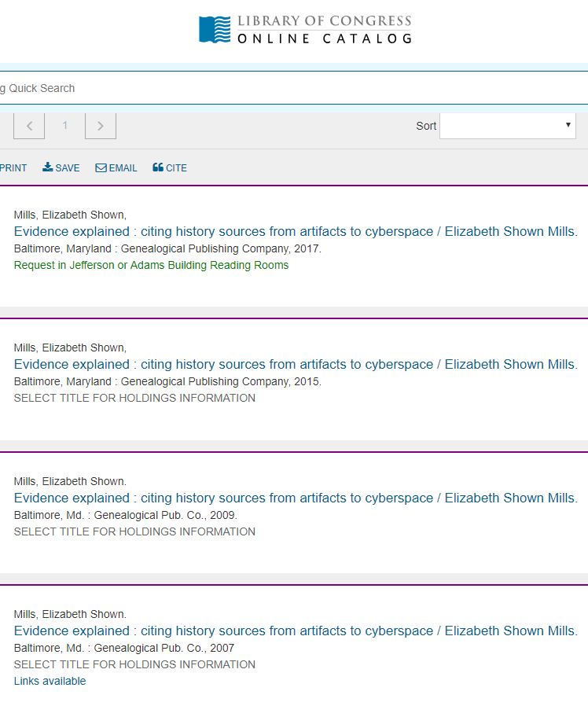Open the 2015 Evidence explained title
Image resolution: width=588 pixels, height=706 pixels.
[296, 364]
